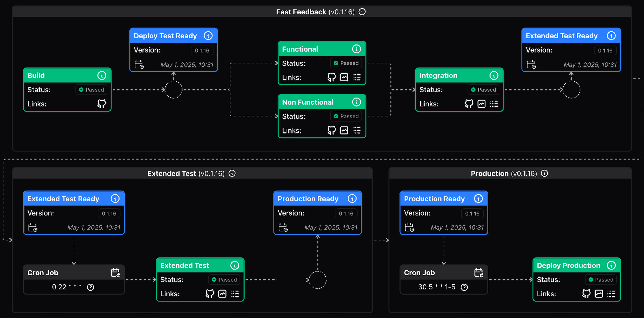Click calendar icon on Extended Test Ready card in Fast Feedback
The height and width of the screenshot is (318, 644).
(x=531, y=64)
